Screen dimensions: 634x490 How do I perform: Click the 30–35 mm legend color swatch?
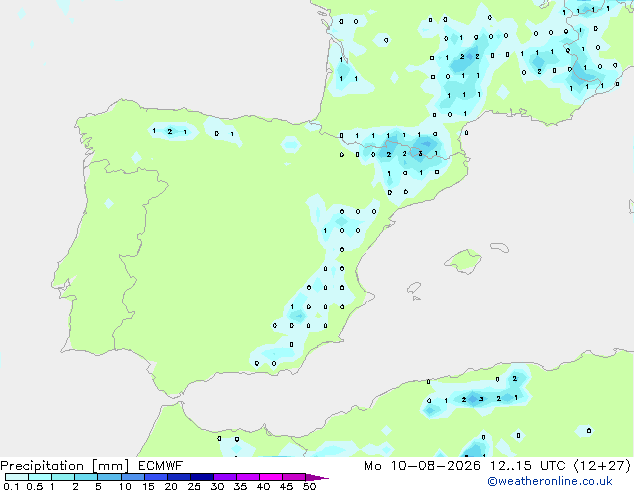[x=225, y=477]
